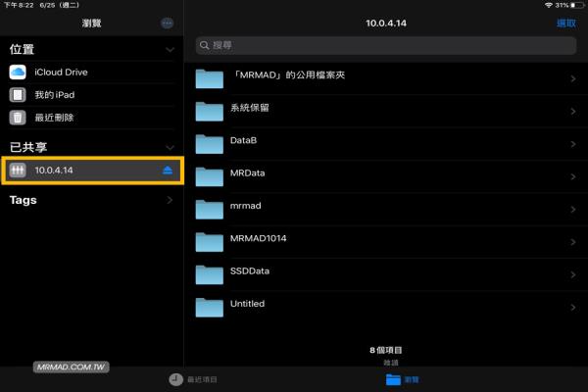This screenshot has height=392, width=588.
Task: Open the MRData folder icon
Action: (x=210, y=176)
